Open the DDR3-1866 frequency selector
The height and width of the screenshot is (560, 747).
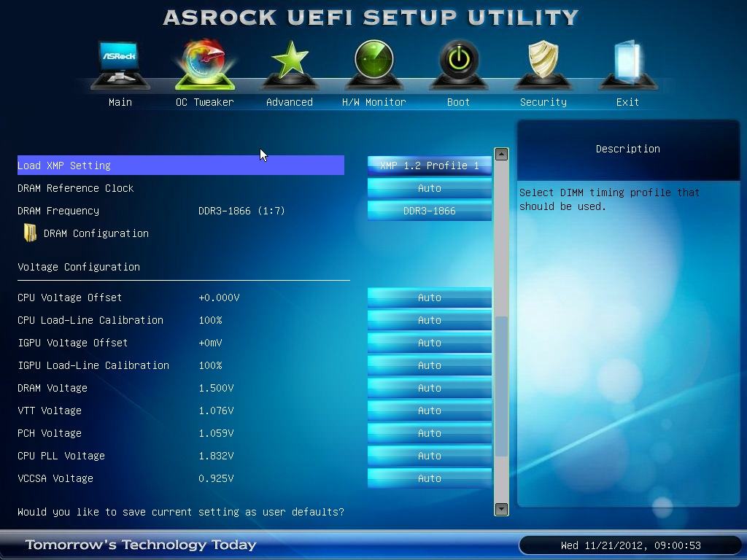[x=430, y=211]
